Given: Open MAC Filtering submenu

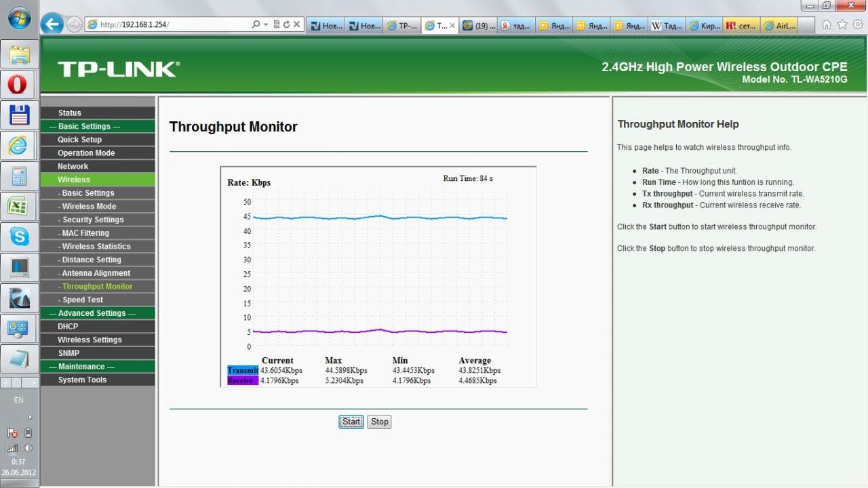Looking at the screenshot, I should [x=98, y=233].
